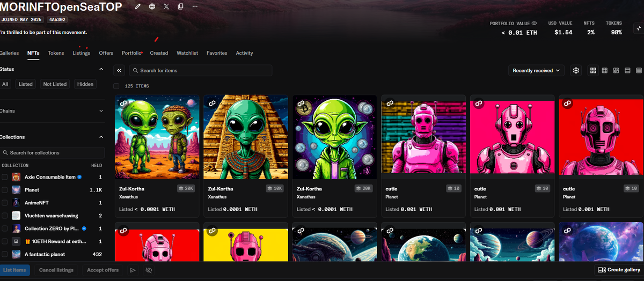Check Axie Consumable Item checkbox

pos(4,177)
